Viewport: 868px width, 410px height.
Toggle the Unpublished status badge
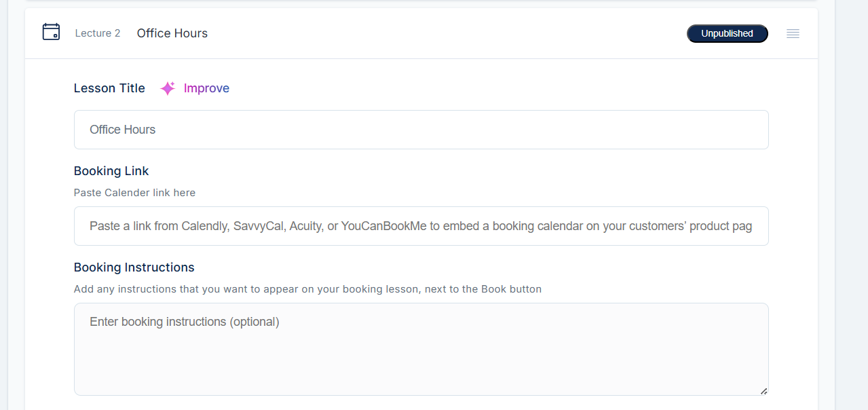[727, 33]
